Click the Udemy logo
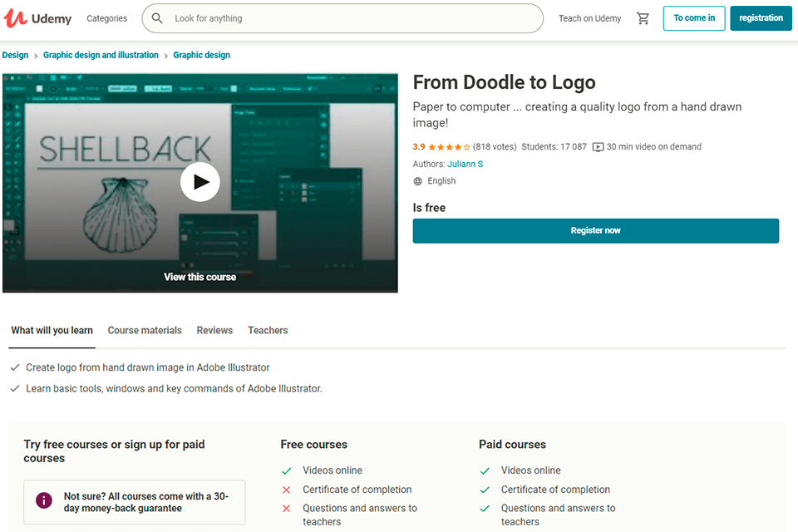The image size is (798, 532). (38, 18)
